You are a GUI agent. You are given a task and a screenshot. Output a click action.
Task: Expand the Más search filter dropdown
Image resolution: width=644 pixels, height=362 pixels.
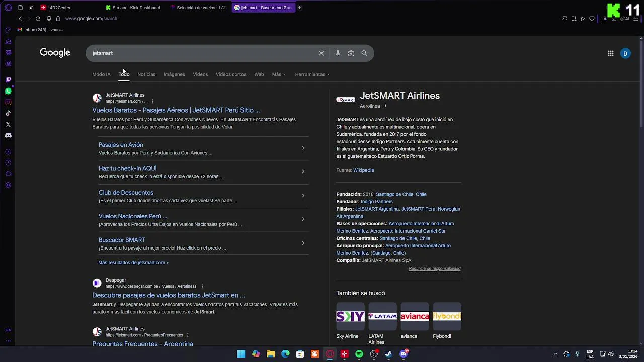tap(279, 74)
